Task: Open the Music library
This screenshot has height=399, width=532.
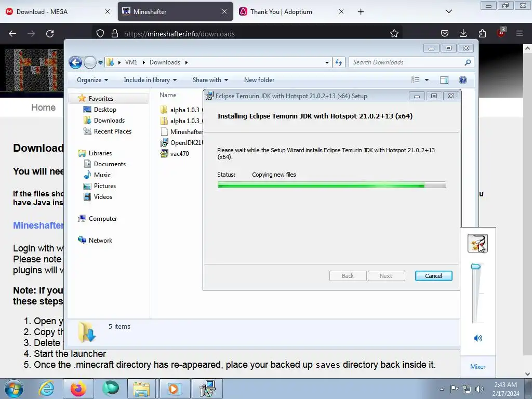Action: pos(102,175)
